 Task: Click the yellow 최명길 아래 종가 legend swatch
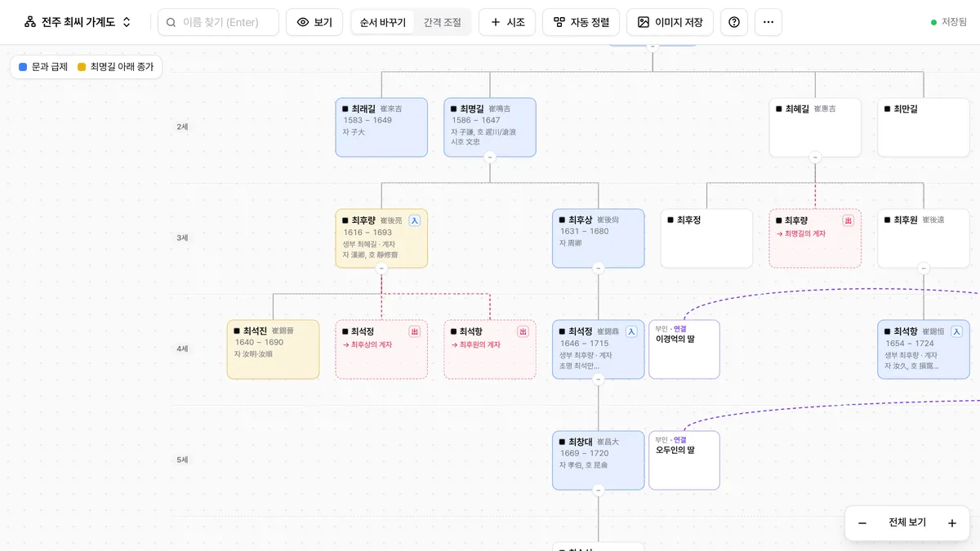[x=82, y=67]
